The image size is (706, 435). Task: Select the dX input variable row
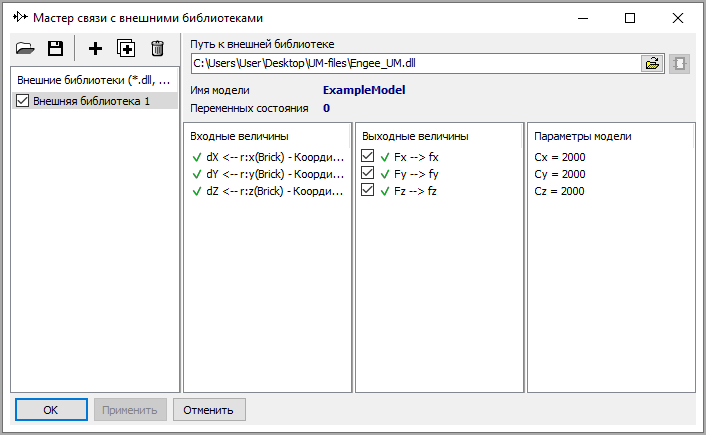(x=268, y=157)
